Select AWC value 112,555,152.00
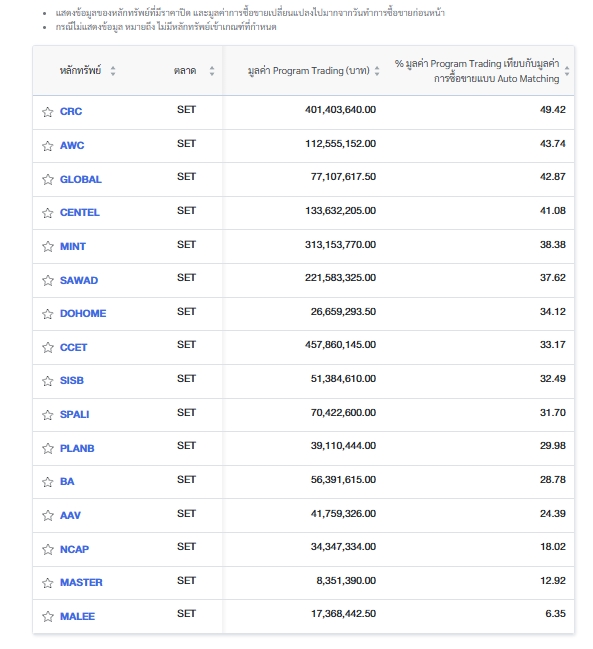The height and width of the screenshot is (649, 593). pos(341,144)
